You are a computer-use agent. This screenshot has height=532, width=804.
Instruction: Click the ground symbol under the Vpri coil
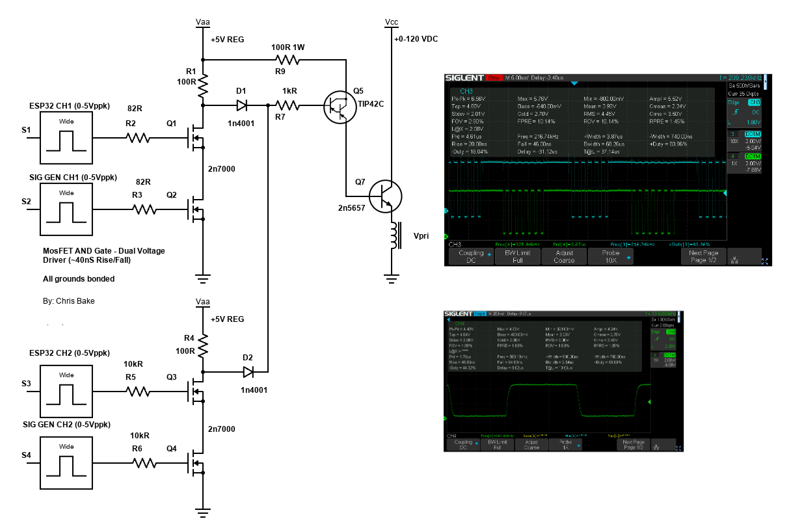coord(392,280)
